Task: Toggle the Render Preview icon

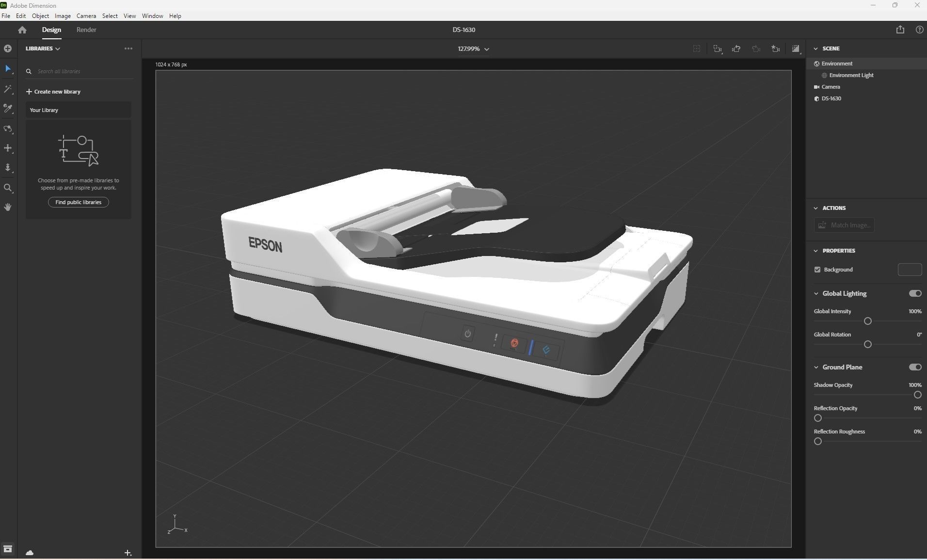Action: coord(796,48)
